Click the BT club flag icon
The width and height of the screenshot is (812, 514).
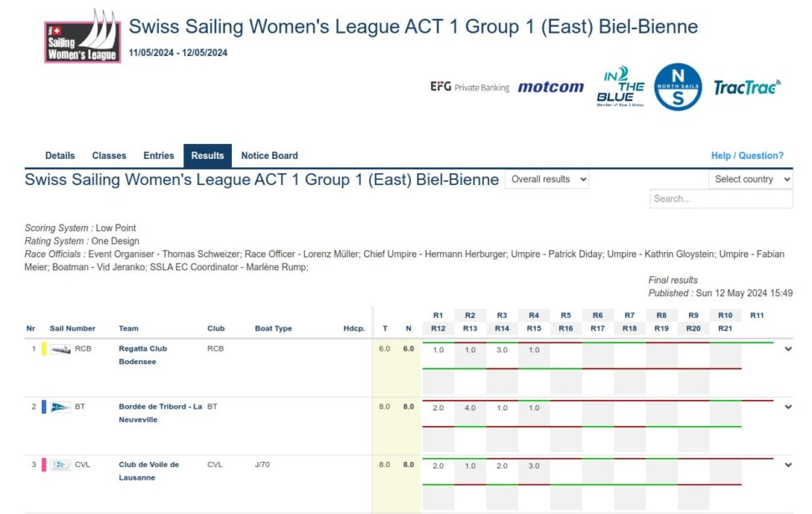click(60, 407)
